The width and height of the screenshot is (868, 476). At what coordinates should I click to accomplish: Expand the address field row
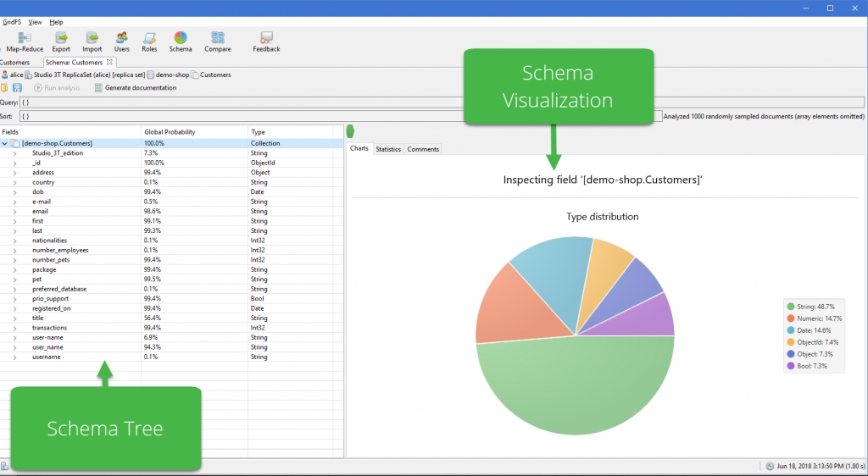click(14, 173)
